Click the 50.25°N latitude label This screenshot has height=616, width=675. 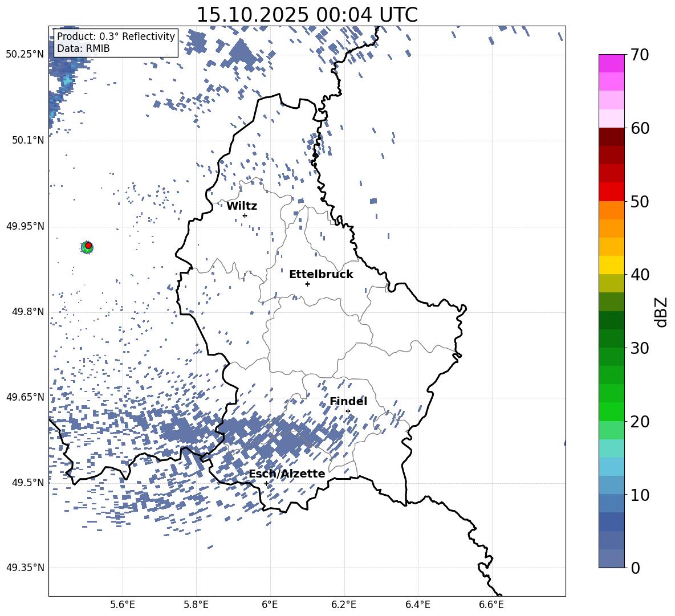pos(25,55)
